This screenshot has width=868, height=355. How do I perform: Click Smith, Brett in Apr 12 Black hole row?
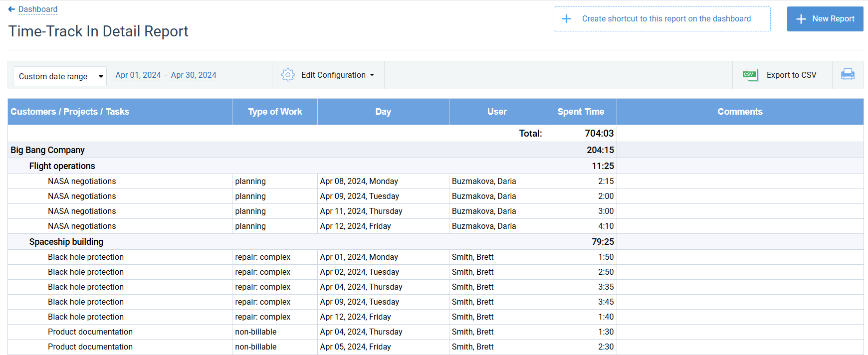472,317
